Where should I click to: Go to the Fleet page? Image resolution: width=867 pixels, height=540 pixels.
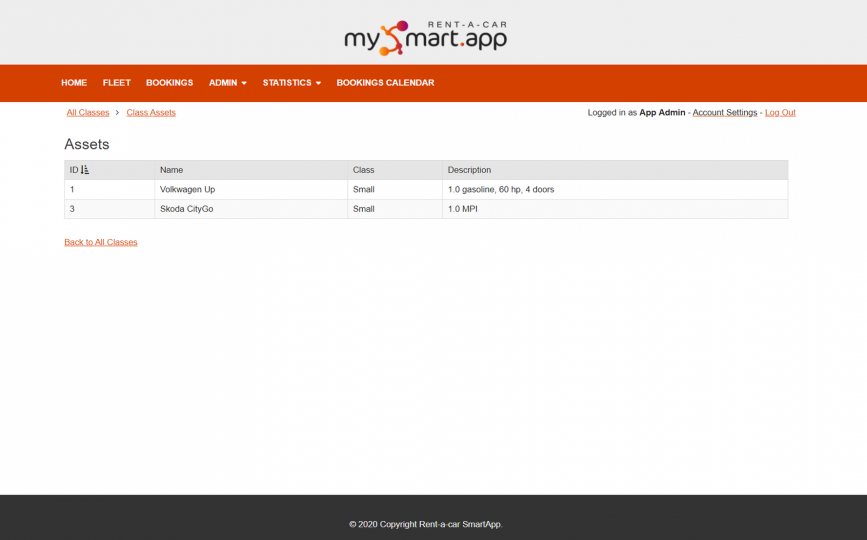point(117,83)
